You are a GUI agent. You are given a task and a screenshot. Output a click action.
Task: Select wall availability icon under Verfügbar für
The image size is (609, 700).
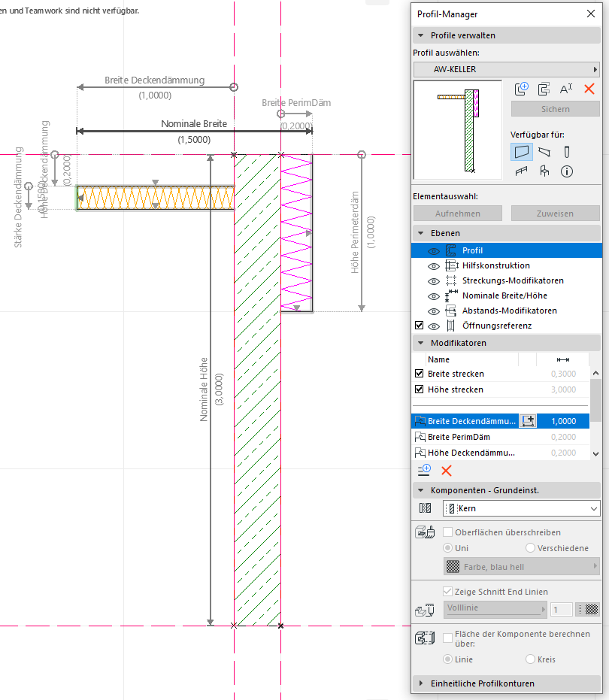tap(522, 151)
